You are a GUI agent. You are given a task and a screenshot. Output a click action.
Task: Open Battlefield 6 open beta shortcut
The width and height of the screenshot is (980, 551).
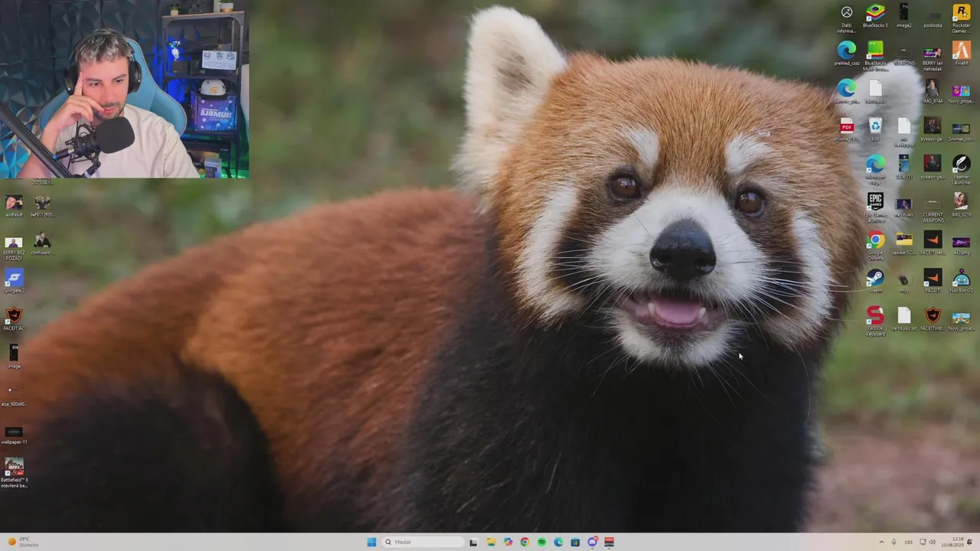pos(14,471)
